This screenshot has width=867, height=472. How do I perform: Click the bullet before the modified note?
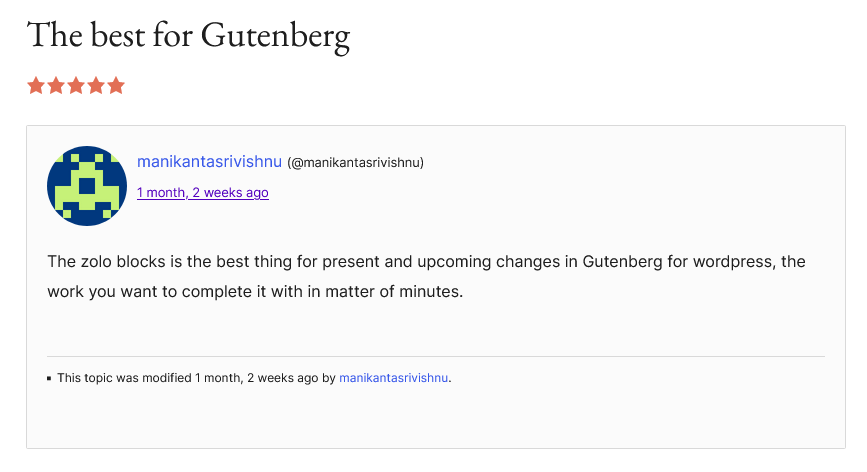(49, 379)
